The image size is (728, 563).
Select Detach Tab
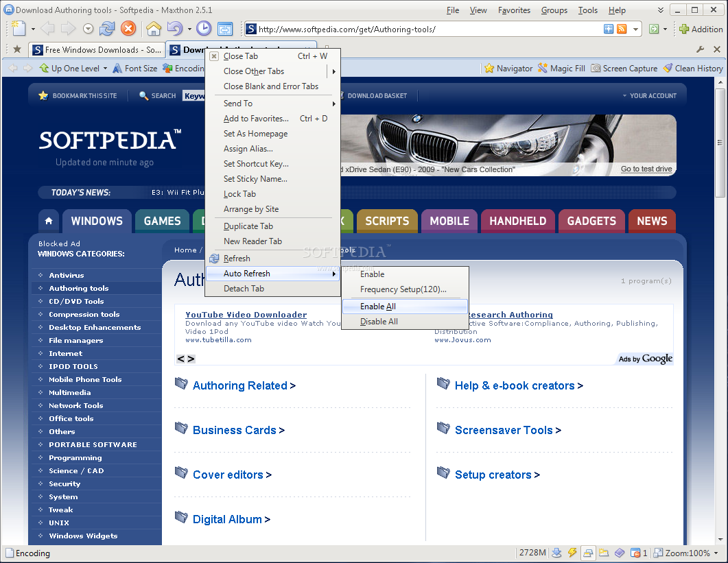tap(272, 288)
